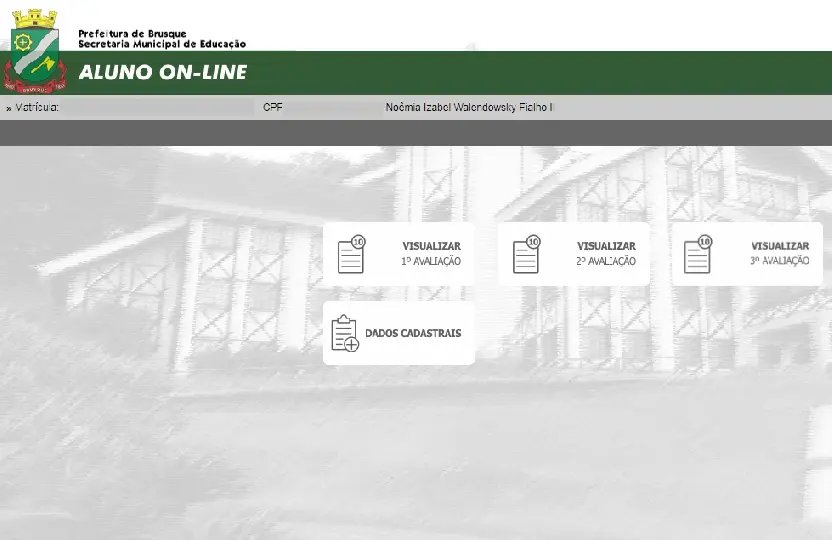
Task: Click the Brusque city coat of arms
Action: 35,51
